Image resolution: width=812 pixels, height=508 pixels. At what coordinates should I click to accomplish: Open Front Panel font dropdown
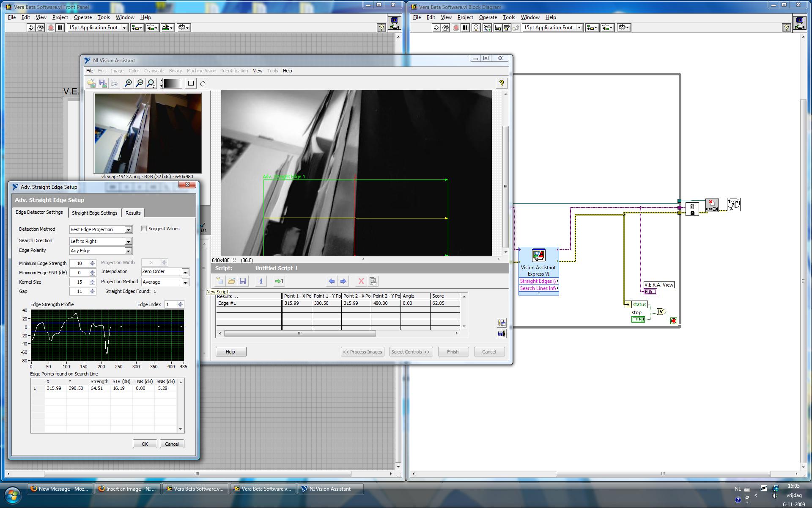tap(124, 28)
